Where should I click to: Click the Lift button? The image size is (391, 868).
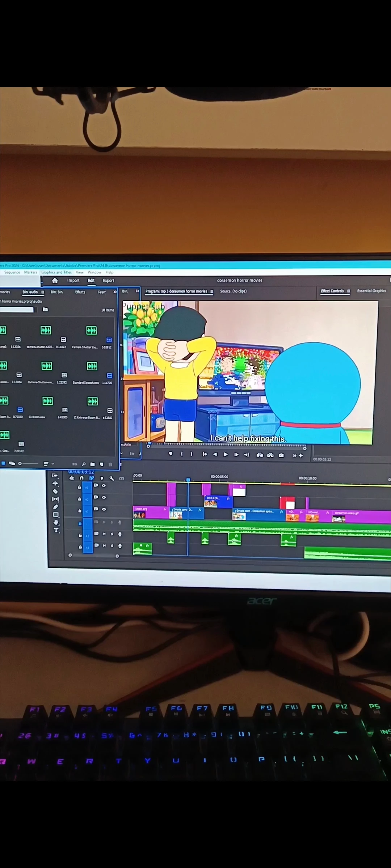(260, 455)
